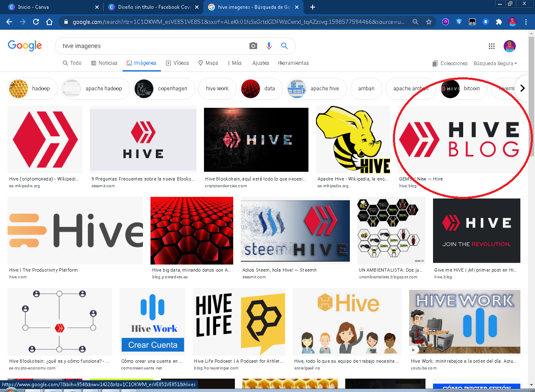Open the Noticias results tab

coord(104,63)
